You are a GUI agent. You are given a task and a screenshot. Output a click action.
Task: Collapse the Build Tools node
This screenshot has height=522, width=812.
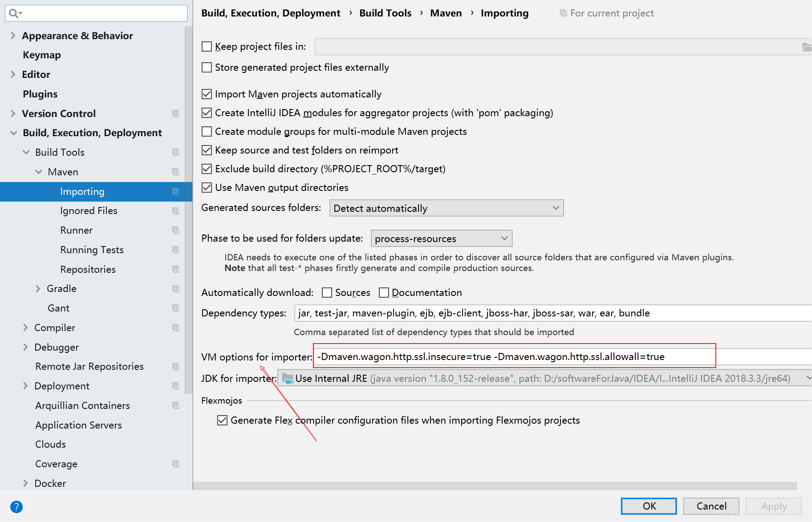tap(26, 152)
